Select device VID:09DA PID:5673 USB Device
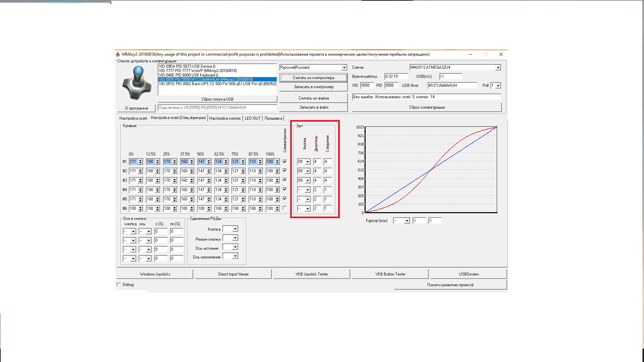The image size is (644, 362). [x=217, y=66]
